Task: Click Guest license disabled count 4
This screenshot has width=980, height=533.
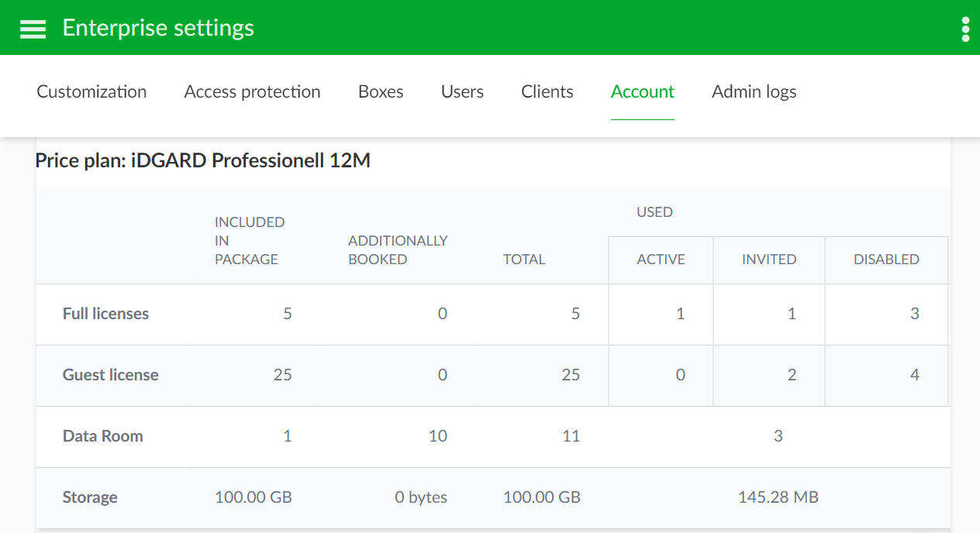Action: coord(915,375)
